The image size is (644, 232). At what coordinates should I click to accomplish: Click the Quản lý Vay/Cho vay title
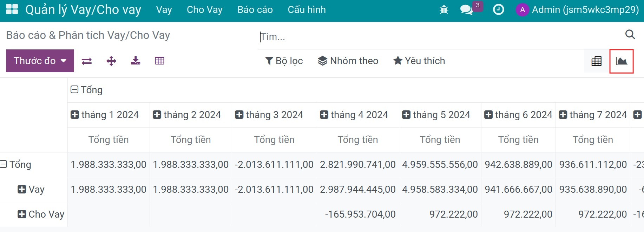[x=83, y=9]
